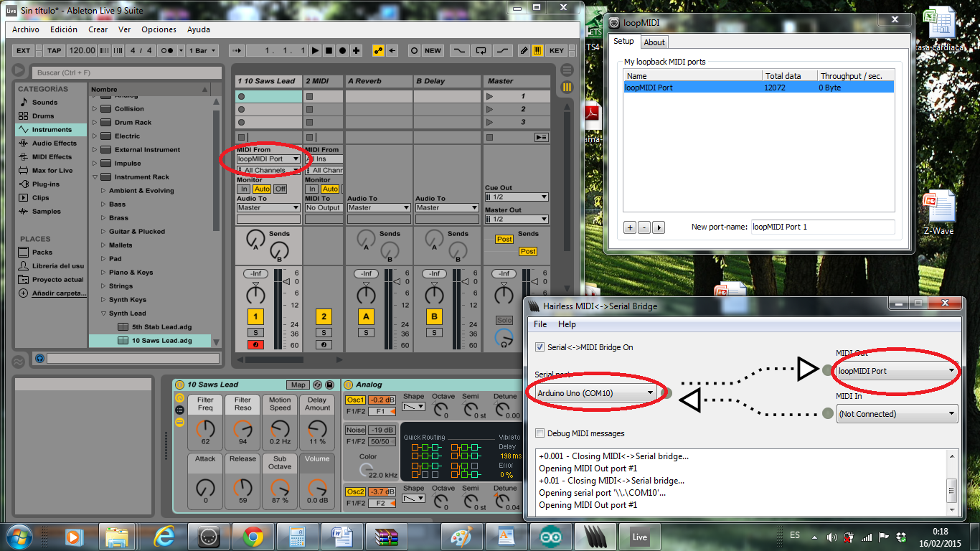Solo the 10 Saws Lead track
Viewport: 980px width, 551px height.
pyautogui.click(x=255, y=333)
